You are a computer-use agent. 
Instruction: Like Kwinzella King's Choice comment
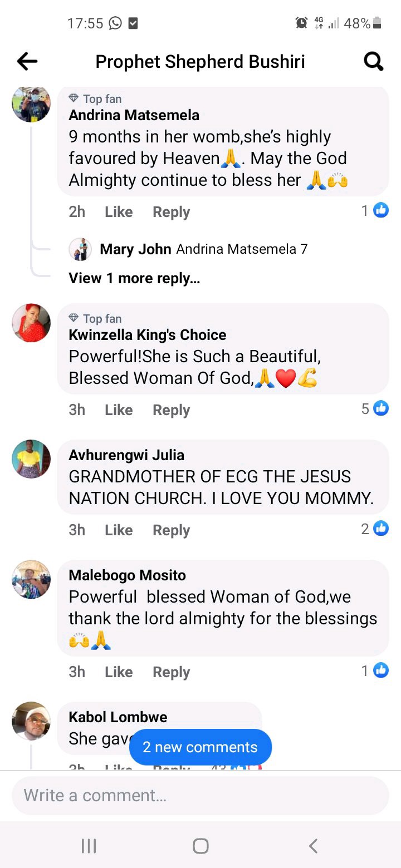click(x=119, y=410)
